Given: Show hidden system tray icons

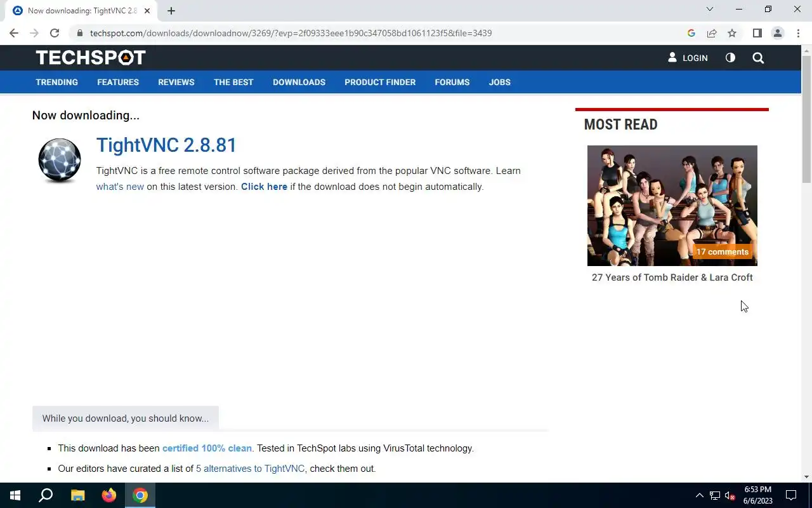Looking at the screenshot, I should pos(699,495).
